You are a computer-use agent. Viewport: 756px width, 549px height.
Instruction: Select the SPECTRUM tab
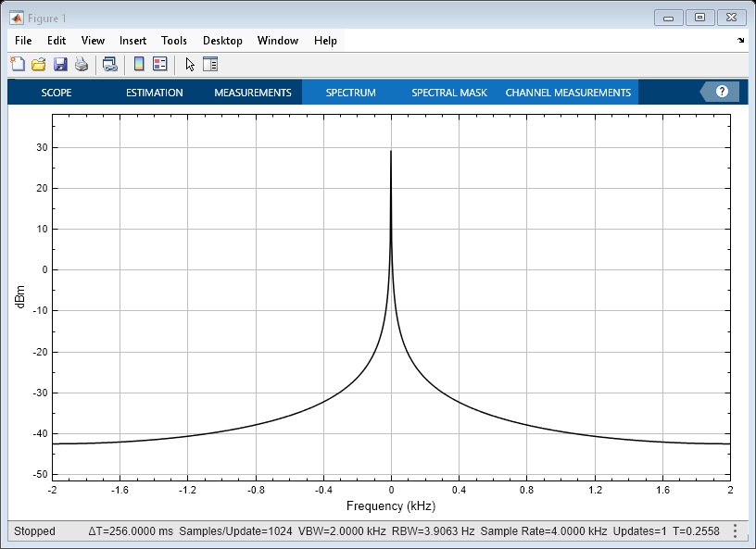350,92
